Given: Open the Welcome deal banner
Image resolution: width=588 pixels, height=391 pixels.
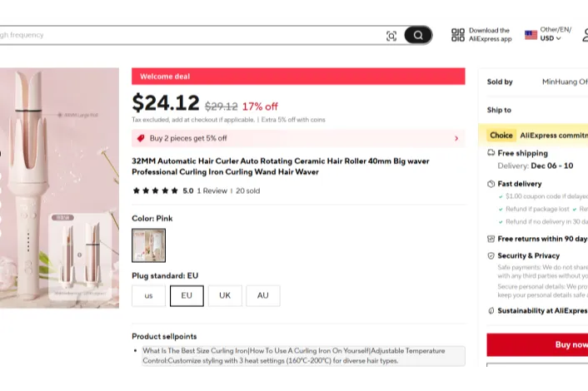Looking at the screenshot, I should tap(298, 77).
